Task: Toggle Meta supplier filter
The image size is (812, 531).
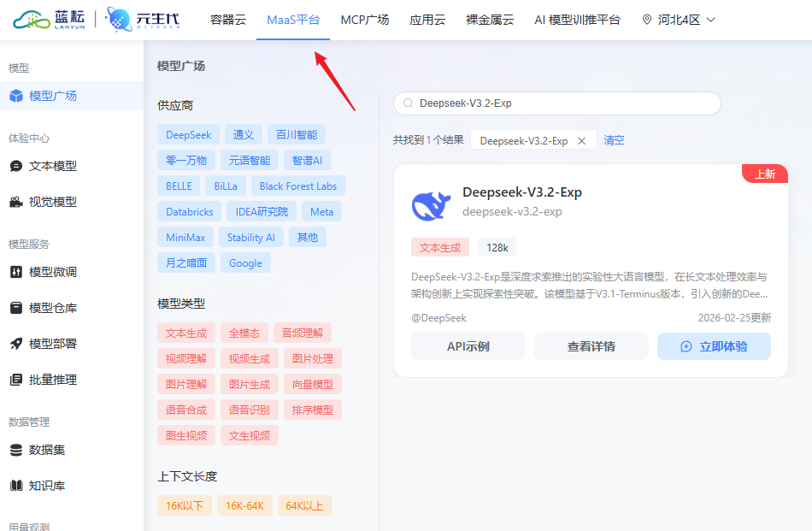Action: pos(321,212)
